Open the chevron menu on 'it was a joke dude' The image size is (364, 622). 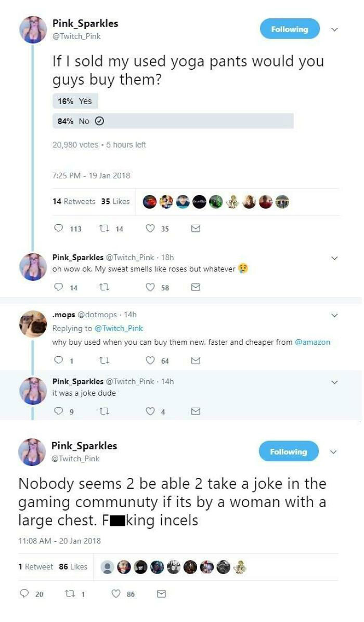tap(335, 382)
